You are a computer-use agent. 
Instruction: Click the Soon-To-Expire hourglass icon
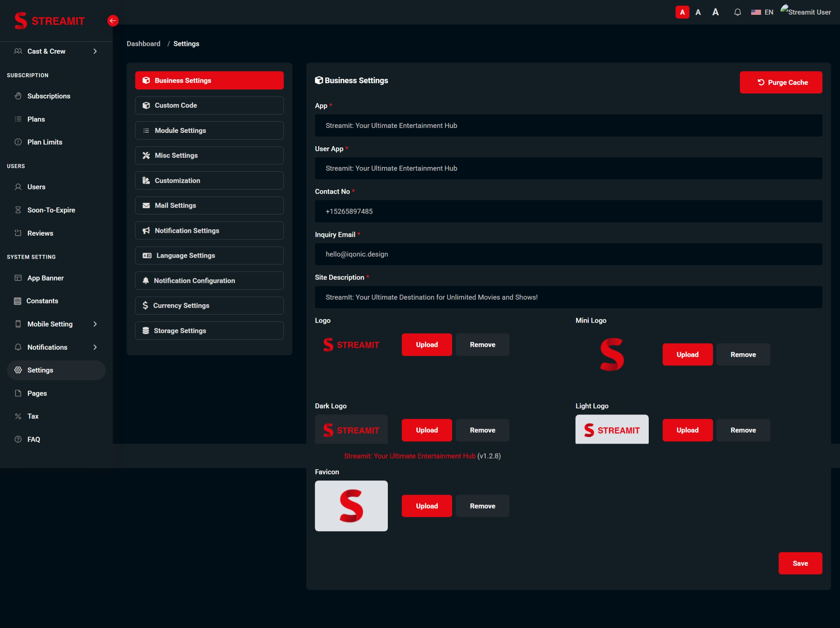(18, 210)
